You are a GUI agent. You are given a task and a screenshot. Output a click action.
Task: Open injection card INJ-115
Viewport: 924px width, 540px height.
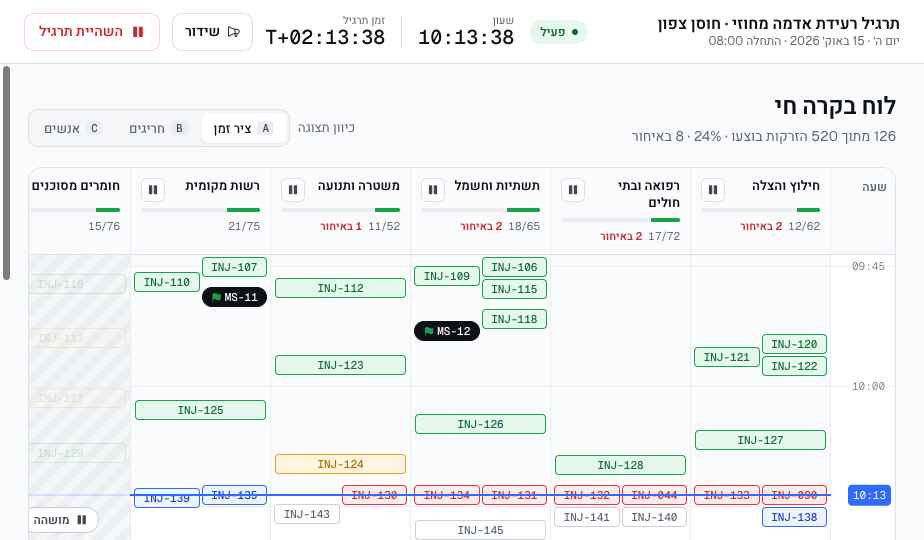(x=514, y=289)
